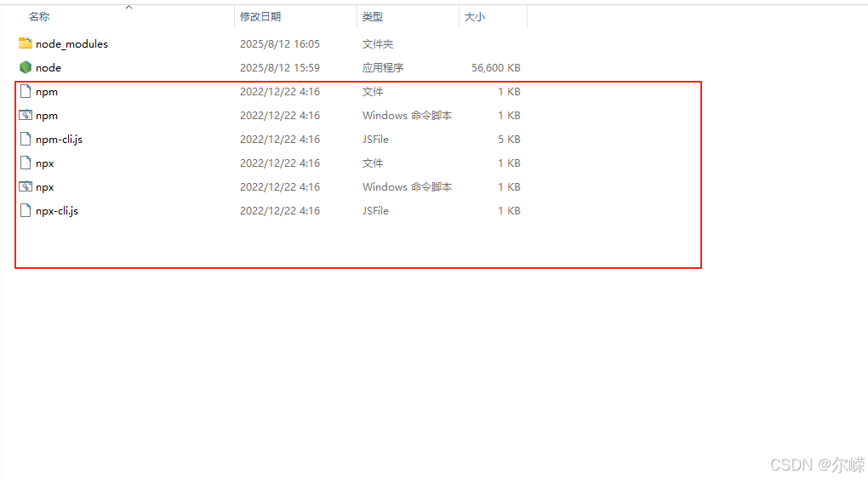The image size is (868, 480).
Task: Click the npm Windows command script icon
Action: click(25, 115)
